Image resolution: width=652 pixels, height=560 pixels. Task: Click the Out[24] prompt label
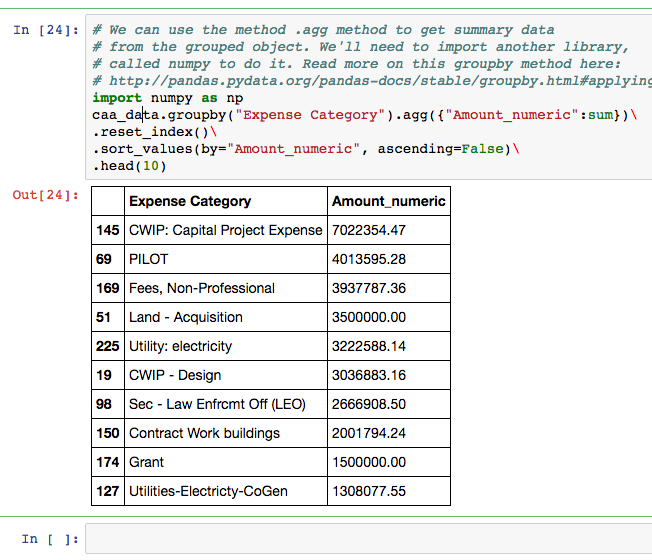(x=46, y=195)
